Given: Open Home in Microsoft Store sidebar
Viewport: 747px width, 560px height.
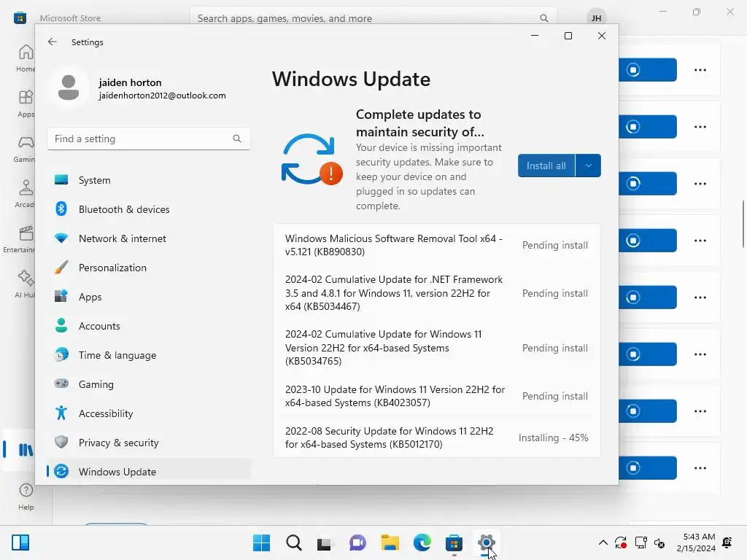Looking at the screenshot, I should pos(26,58).
